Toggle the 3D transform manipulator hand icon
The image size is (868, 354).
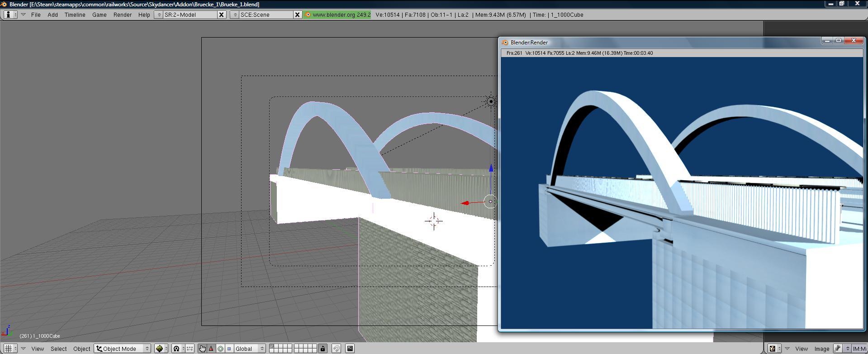(x=202, y=349)
